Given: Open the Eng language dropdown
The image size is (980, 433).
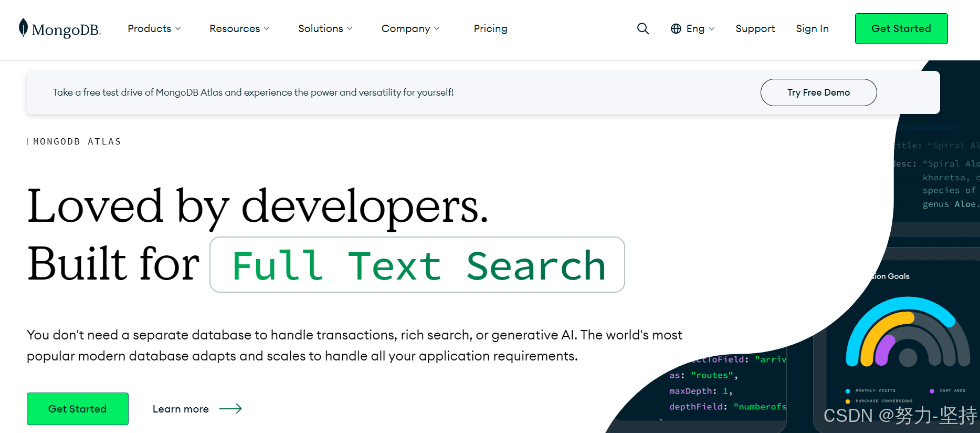Looking at the screenshot, I should [x=700, y=29].
